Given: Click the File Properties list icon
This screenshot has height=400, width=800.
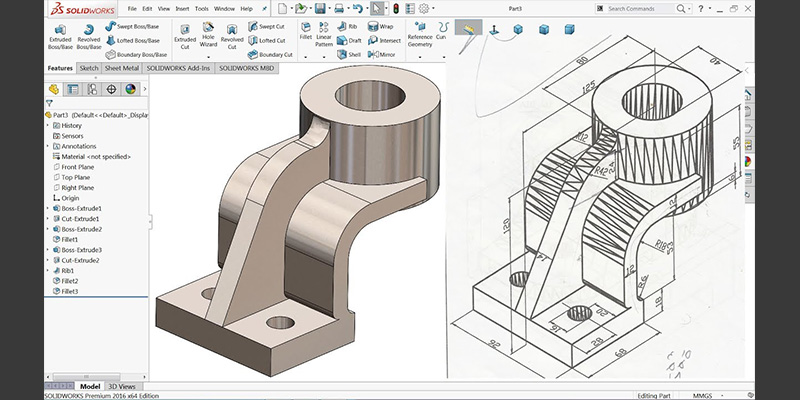Looking at the screenshot, I should tap(410, 9).
